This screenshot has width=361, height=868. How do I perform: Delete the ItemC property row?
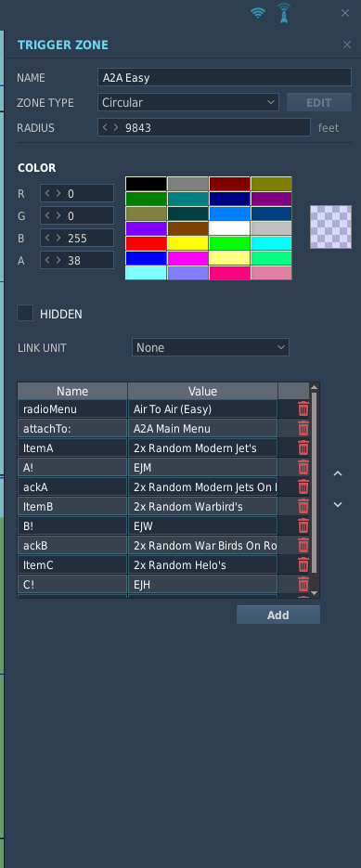click(303, 564)
